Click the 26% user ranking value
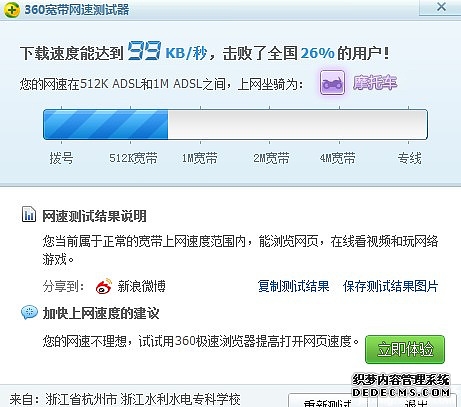The image size is (461, 407). 317,53
